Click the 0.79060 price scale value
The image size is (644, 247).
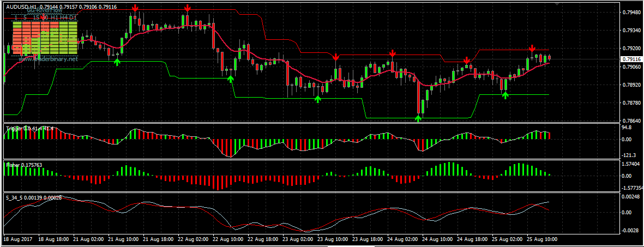631,67
